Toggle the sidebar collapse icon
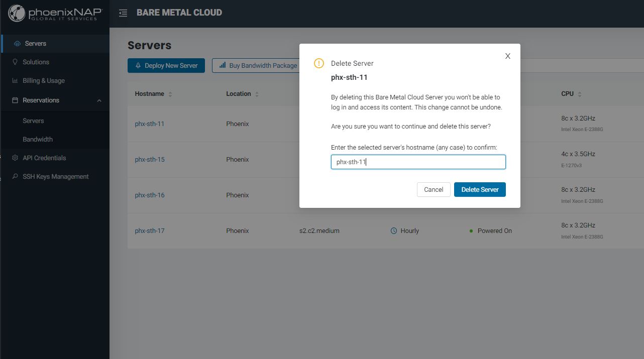Screen dimensions: 644x359 (123, 13)
